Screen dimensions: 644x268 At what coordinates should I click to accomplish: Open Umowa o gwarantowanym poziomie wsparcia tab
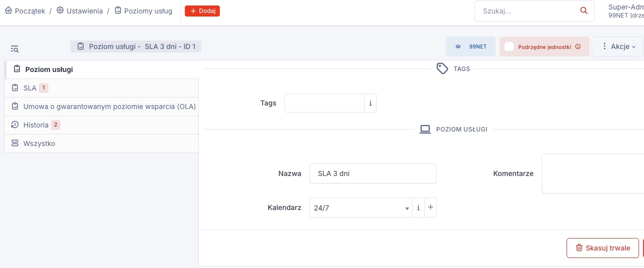109,106
